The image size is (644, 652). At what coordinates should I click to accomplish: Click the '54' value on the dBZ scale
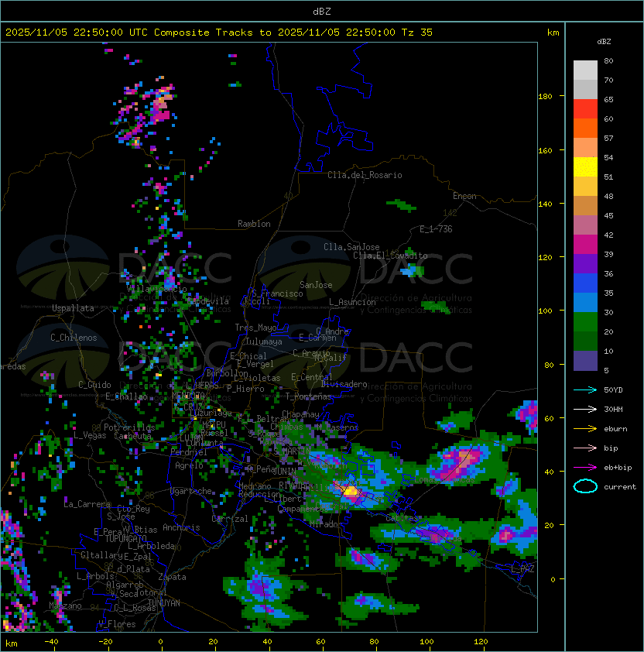[x=608, y=158]
